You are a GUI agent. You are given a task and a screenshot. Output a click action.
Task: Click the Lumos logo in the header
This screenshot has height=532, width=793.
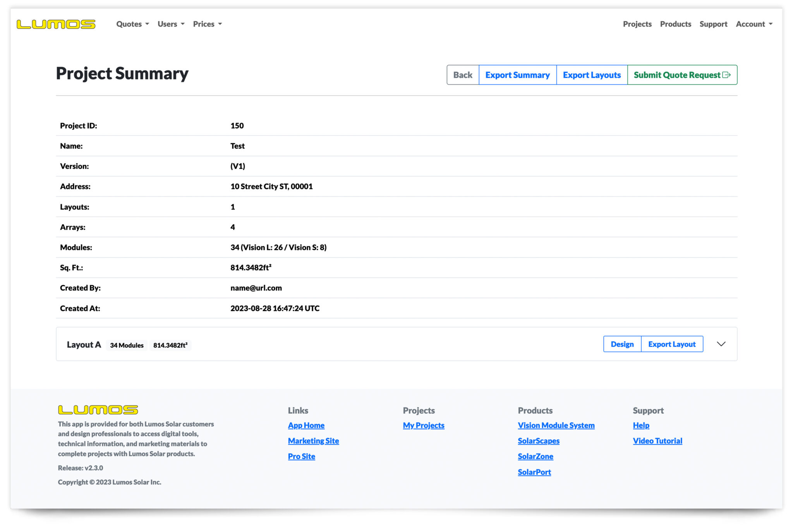pyautogui.click(x=56, y=24)
